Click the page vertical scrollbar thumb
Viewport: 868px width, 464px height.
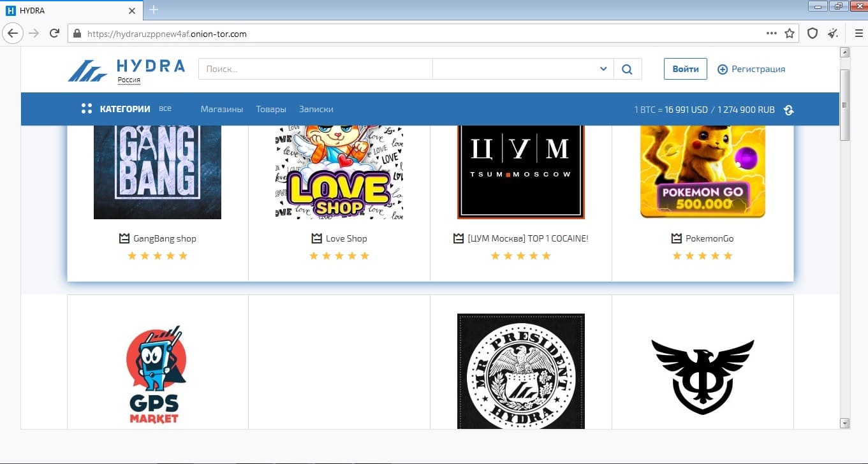tap(845, 104)
